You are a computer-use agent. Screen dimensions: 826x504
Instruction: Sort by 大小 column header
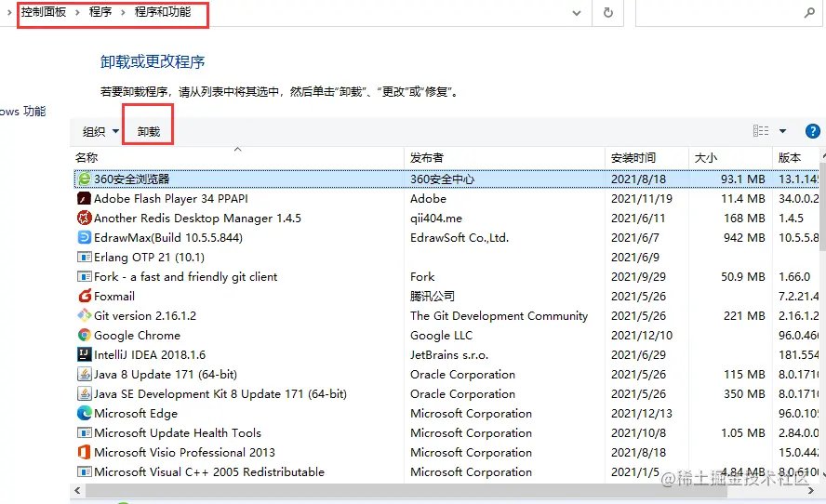pyautogui.click(x=706, y=157)
